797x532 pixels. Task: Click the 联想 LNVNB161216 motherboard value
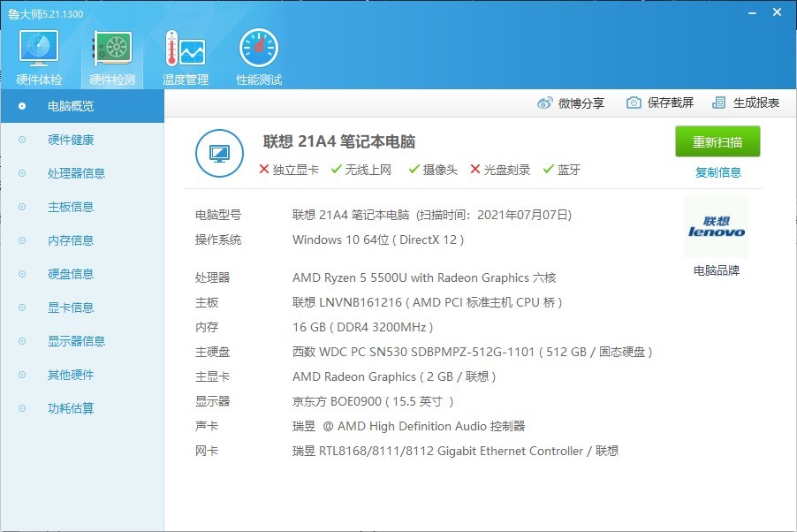tap(427, 302)
